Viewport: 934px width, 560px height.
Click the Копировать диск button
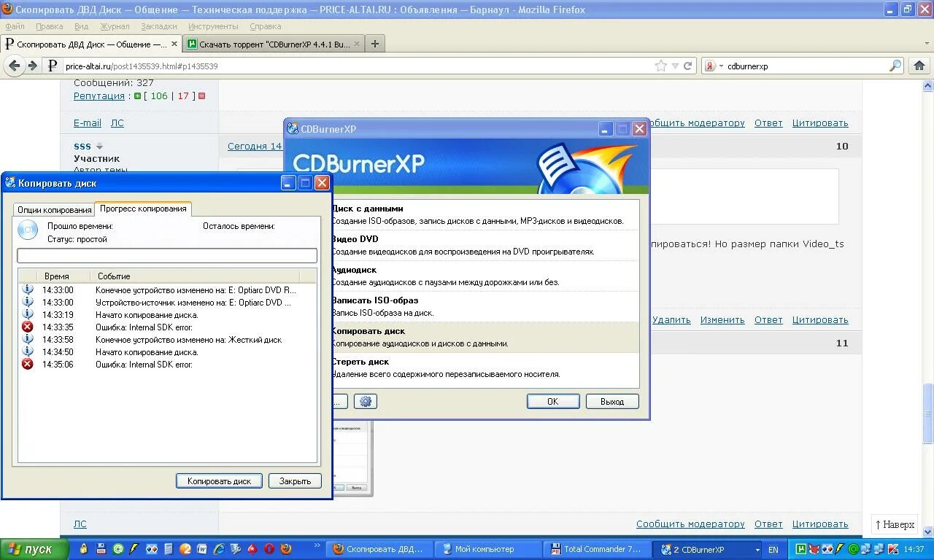coord(219,481)
